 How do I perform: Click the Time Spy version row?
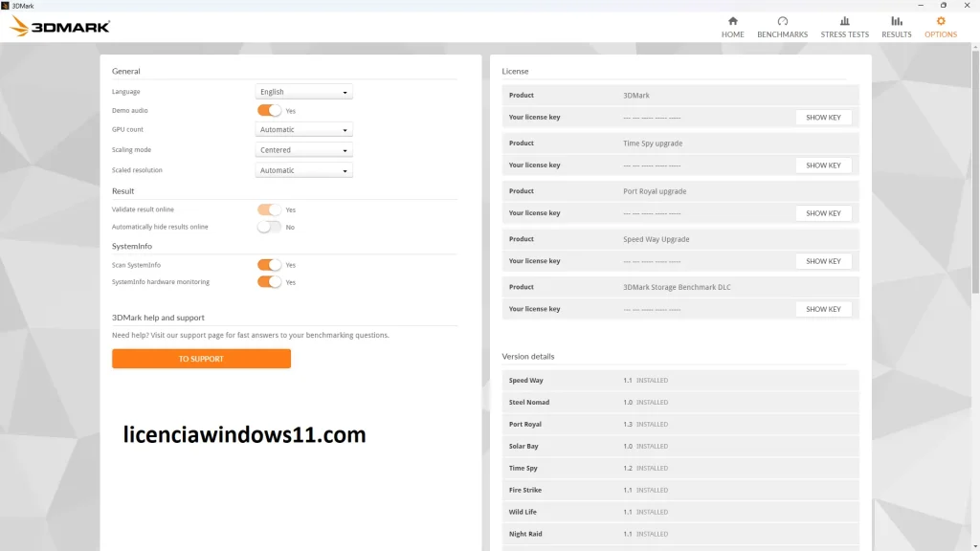point(680,468)
